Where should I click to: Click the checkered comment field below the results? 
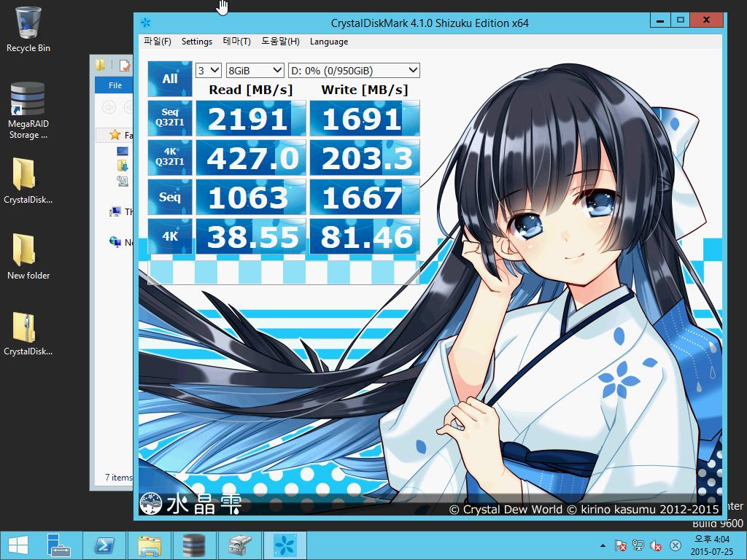pos(284,272)
